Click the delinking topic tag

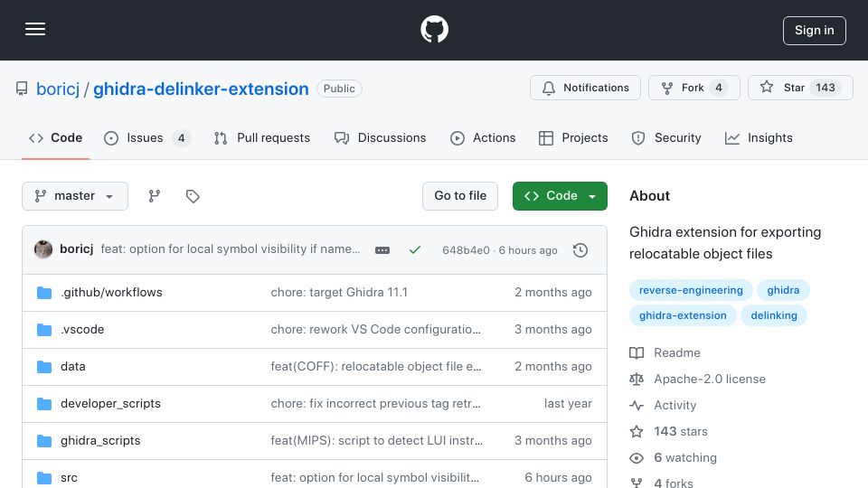coord(773,315)
